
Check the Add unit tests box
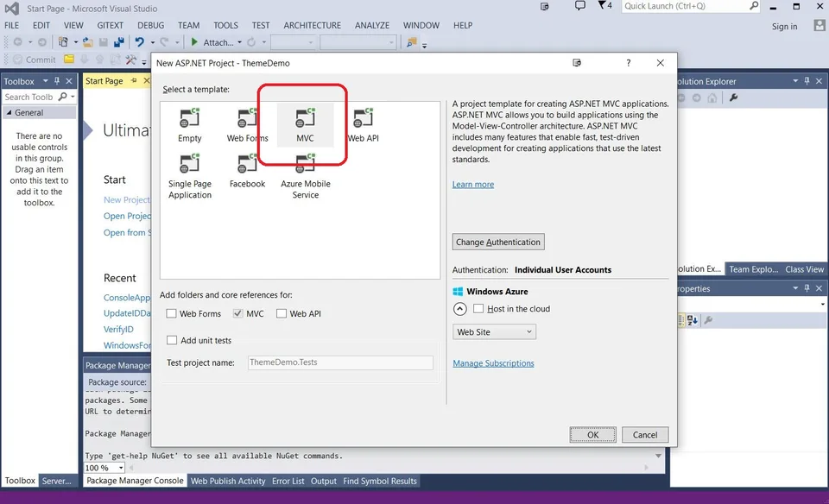(172, 340)
